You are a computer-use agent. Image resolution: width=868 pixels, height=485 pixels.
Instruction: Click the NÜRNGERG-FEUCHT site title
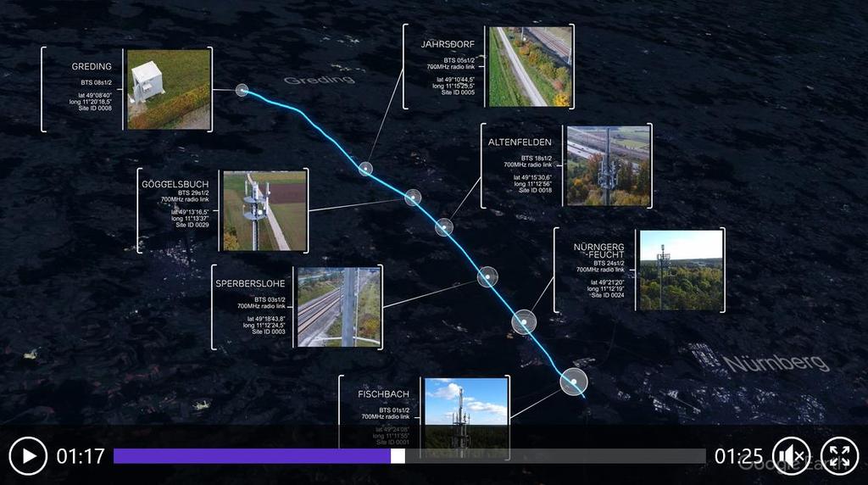(598, 250)
